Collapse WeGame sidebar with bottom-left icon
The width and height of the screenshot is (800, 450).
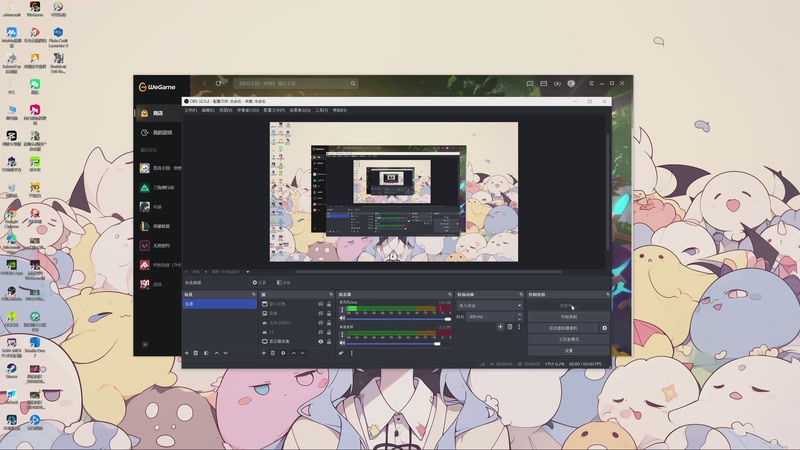145,344
